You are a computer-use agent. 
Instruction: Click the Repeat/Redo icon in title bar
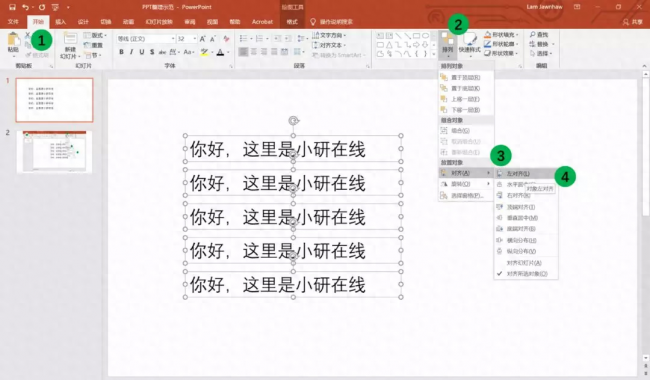pos(42,7)
